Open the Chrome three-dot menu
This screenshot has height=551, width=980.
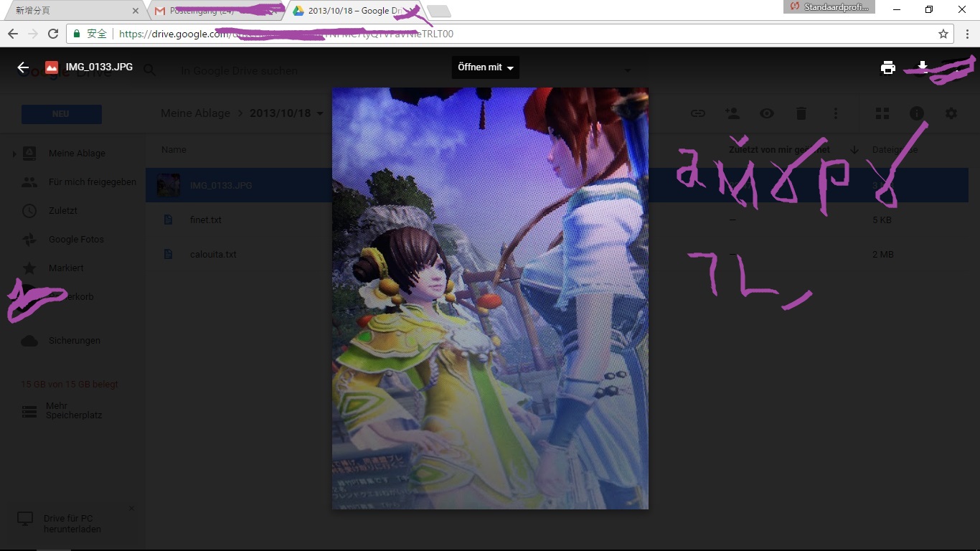(967, 34)
